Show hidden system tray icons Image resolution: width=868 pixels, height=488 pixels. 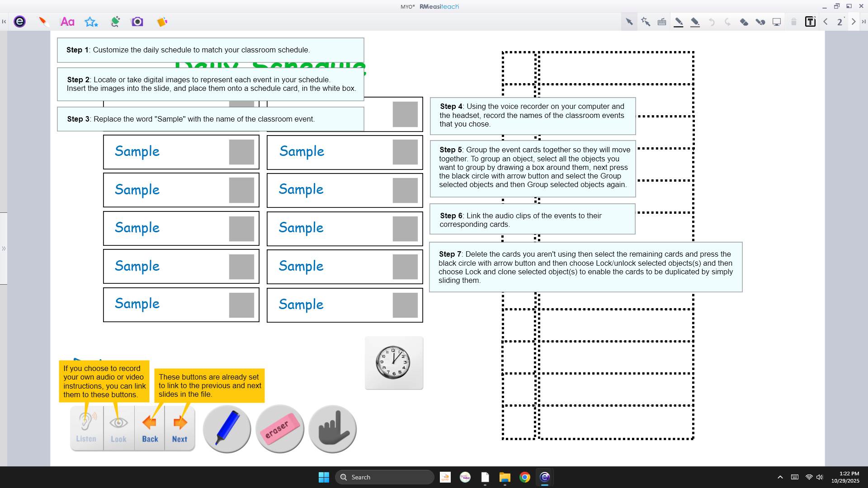780,477
